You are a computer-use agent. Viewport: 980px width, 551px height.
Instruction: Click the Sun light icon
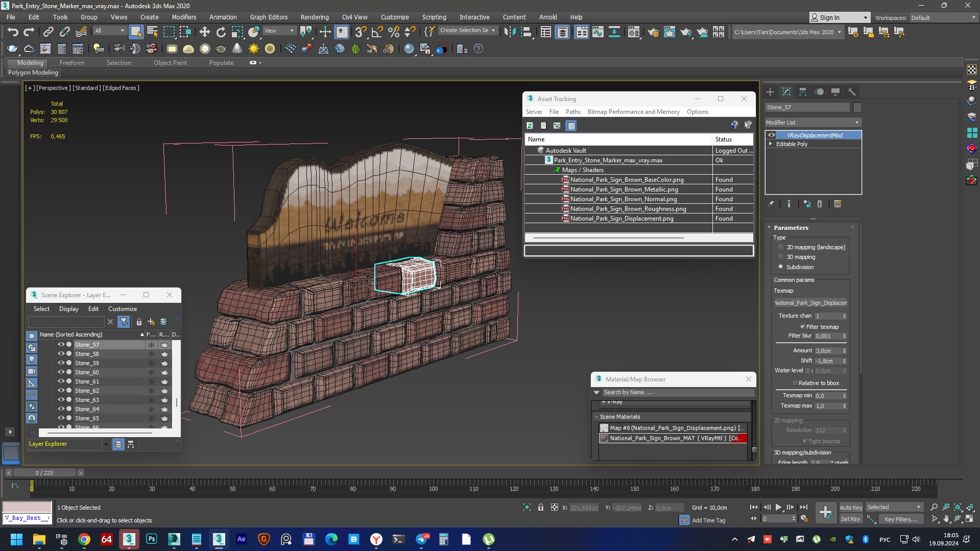[253, 49]
